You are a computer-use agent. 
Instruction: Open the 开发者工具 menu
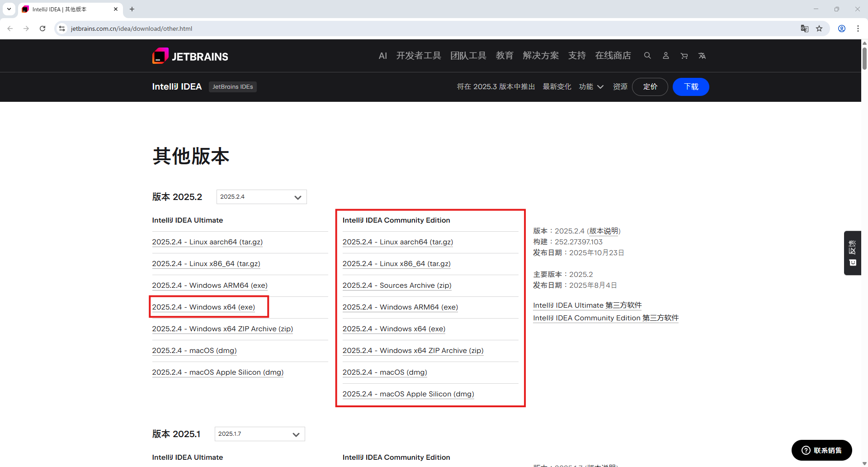[419, 56]
